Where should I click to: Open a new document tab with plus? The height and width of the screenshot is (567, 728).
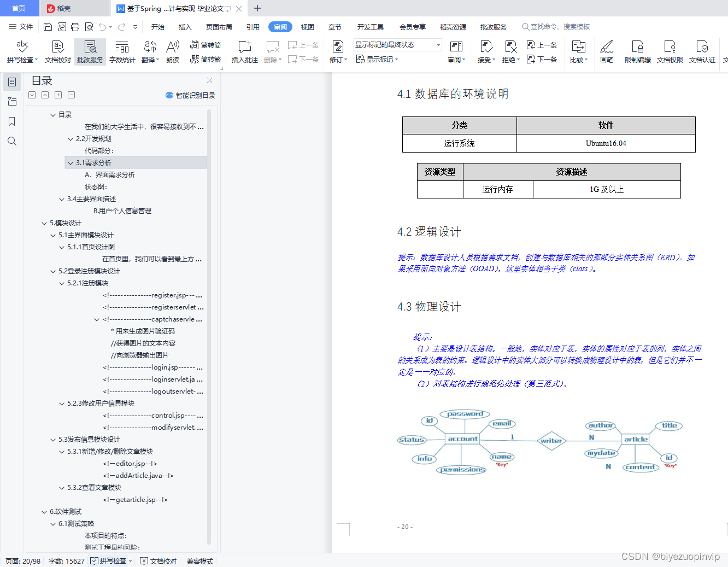257,8
